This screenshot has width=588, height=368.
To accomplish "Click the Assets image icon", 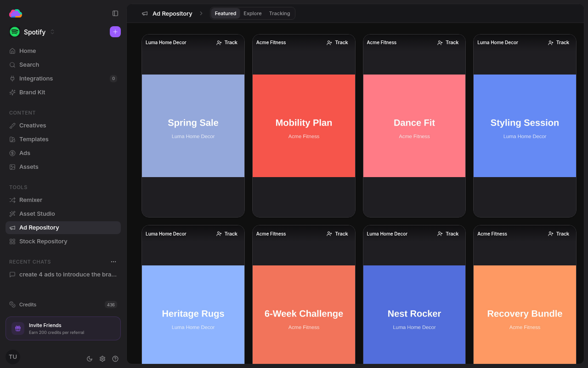I will (x=12, y=167).
